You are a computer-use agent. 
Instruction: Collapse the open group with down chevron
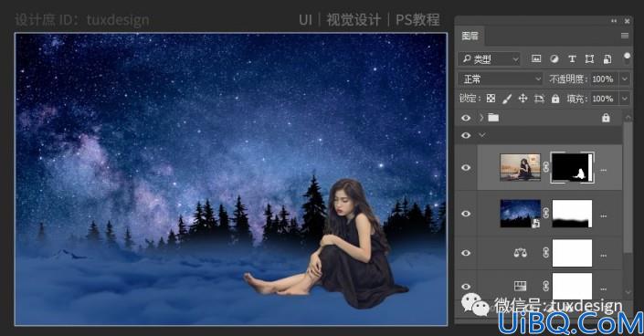481,135
